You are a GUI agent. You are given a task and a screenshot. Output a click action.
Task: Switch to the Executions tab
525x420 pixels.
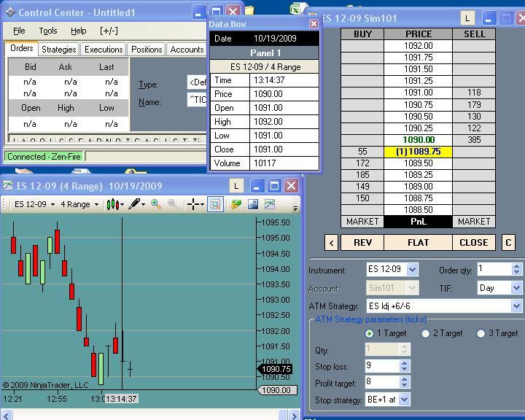pos(104,50)
